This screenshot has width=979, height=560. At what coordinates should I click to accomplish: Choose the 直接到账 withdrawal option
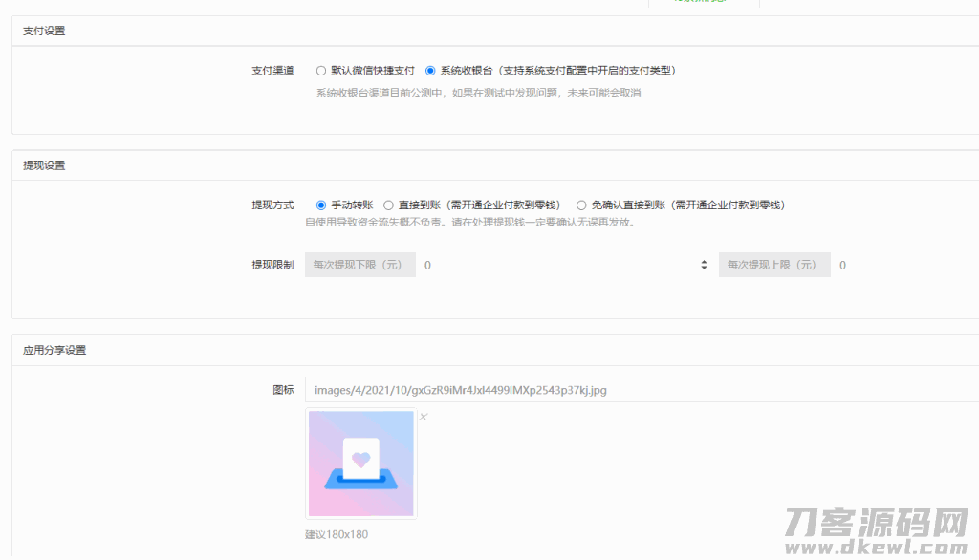(388, 205)
